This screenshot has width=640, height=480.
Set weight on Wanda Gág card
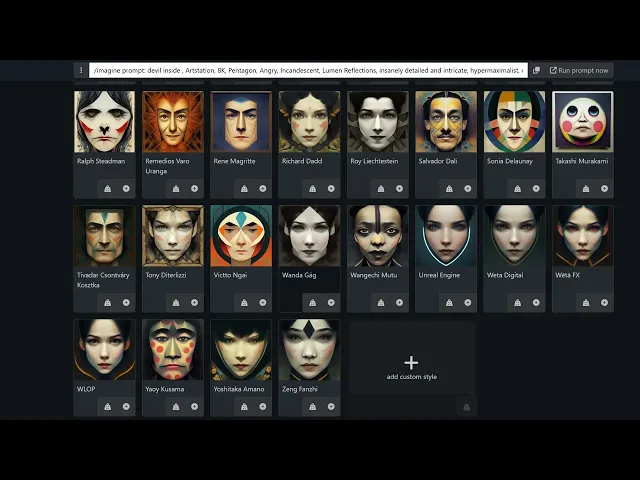(313, 302)
